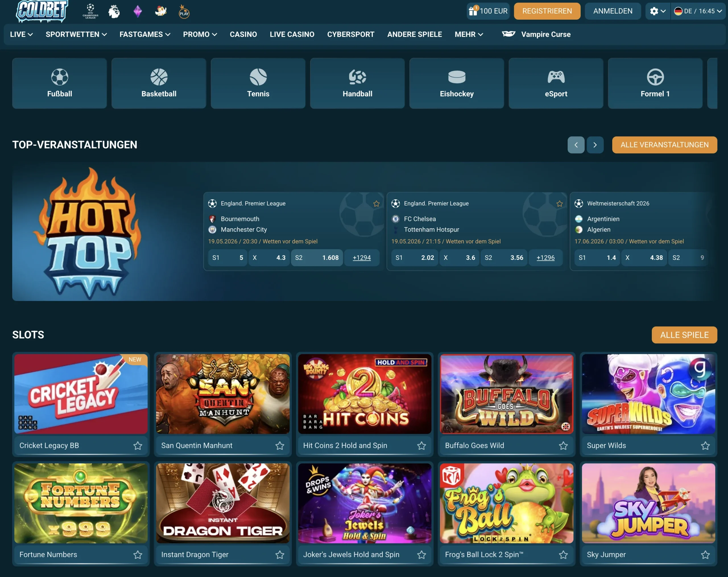Open the settings gear dropdown
The width and height of the screenshot is (728, 577).
point(657,11)
